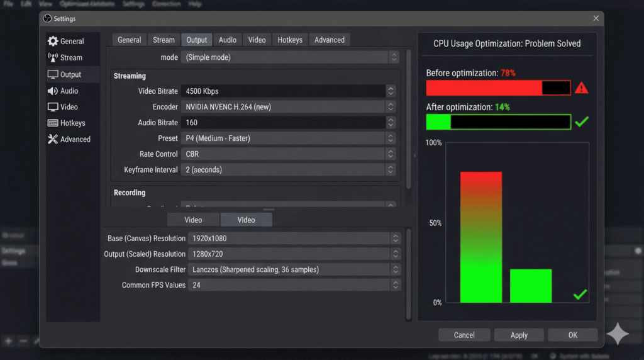Click the Streaming section heading
The width and height of the screenshot is (644, 360).
tap(130, 76)
